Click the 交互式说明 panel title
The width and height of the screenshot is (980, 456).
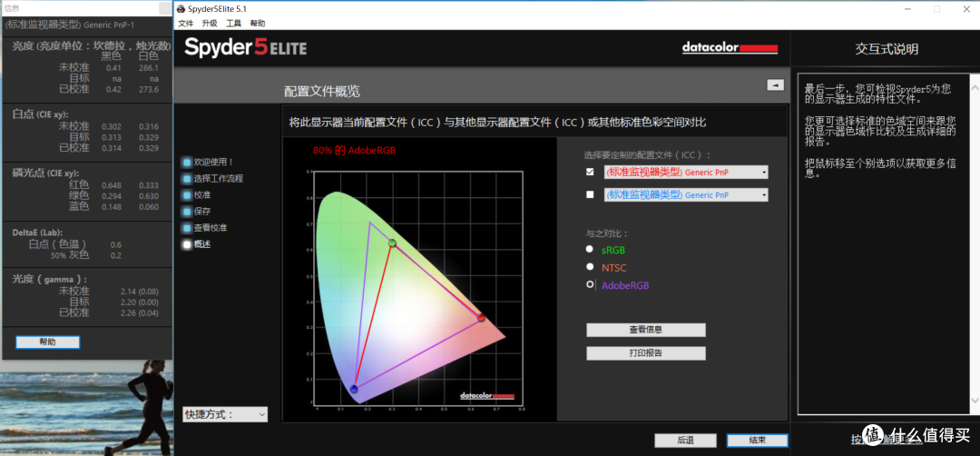tap(887, 49)
